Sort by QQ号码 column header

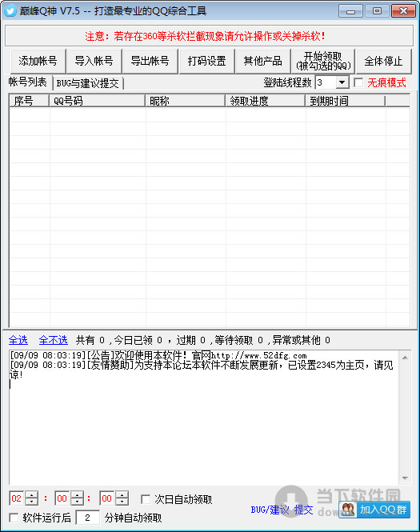tap(98, 101)
